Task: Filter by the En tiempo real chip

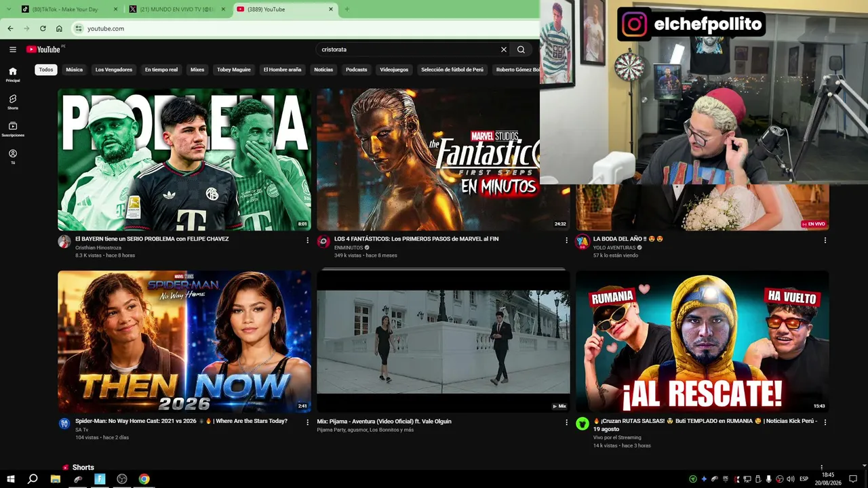Action: pyautogui.click(x=161, y=70)
